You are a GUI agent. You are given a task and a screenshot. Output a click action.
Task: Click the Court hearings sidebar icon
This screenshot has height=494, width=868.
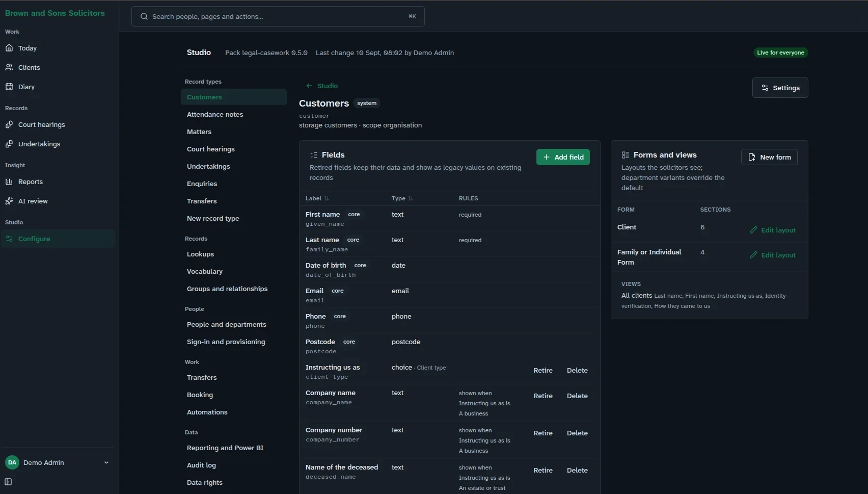point(9,124)
